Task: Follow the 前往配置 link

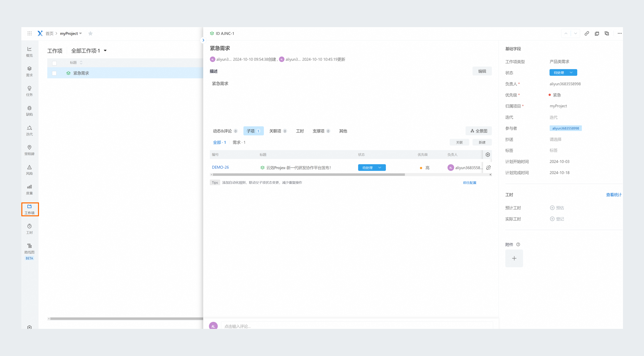Action: pos(469,183)
